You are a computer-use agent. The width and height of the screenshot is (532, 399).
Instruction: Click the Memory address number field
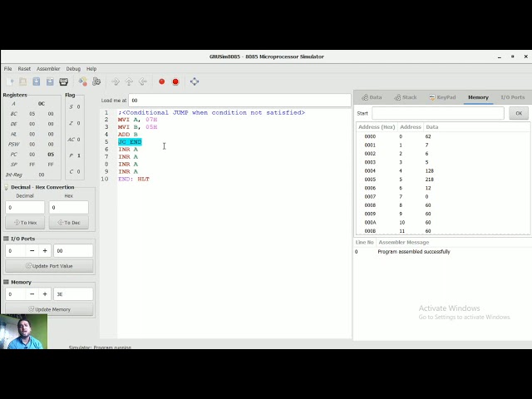[x=16, y=294]
